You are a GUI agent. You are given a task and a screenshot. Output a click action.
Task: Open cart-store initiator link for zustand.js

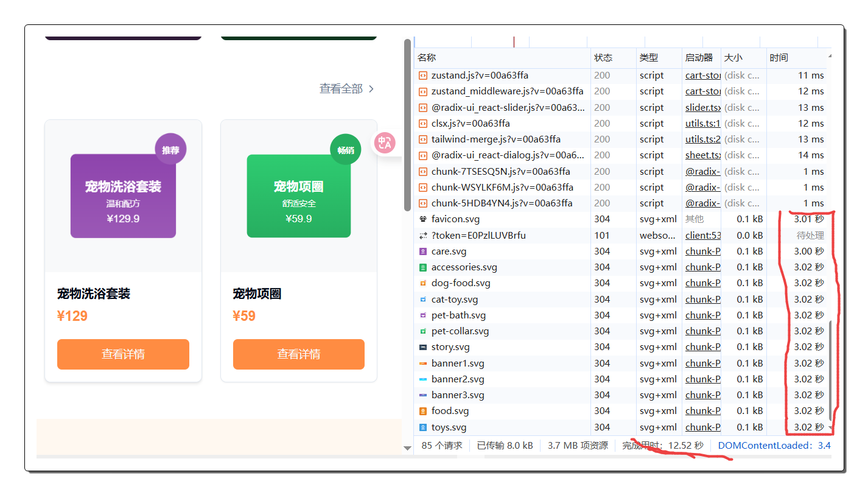(703, 75)
